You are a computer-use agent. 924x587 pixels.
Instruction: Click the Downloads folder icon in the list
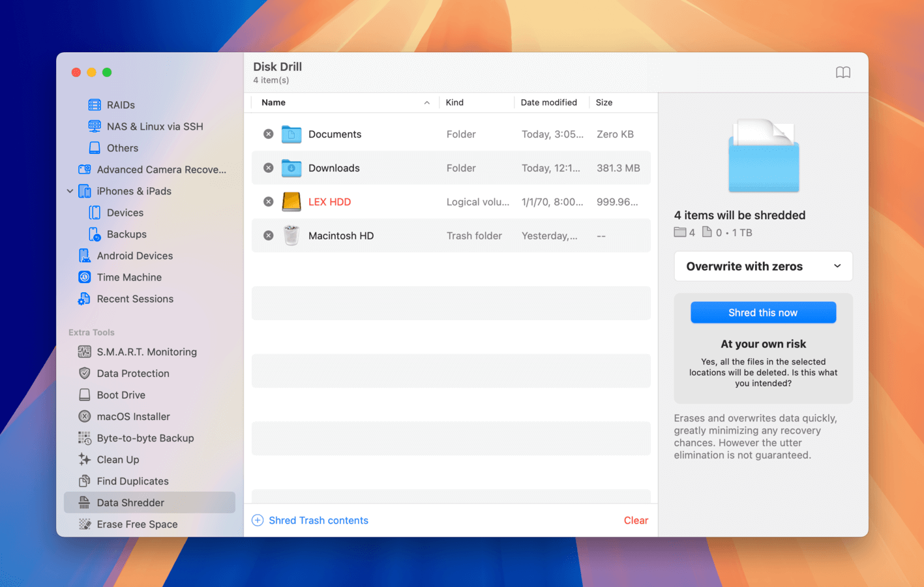click(291, 168)
